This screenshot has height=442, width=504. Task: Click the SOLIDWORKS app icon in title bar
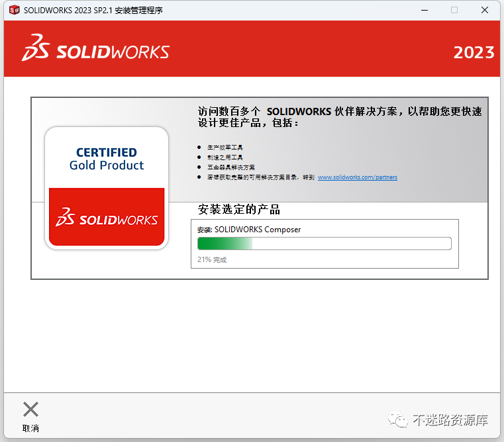coord(15,11)
